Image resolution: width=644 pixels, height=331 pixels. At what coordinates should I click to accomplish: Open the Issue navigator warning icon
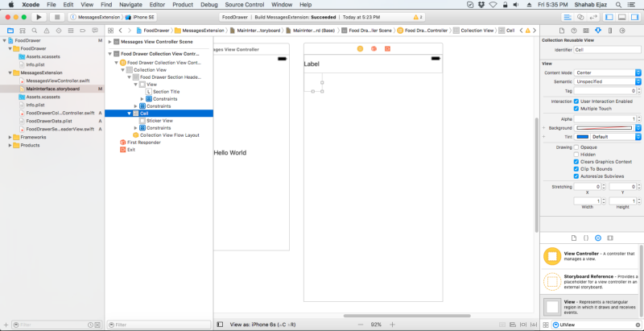(47, 31)
